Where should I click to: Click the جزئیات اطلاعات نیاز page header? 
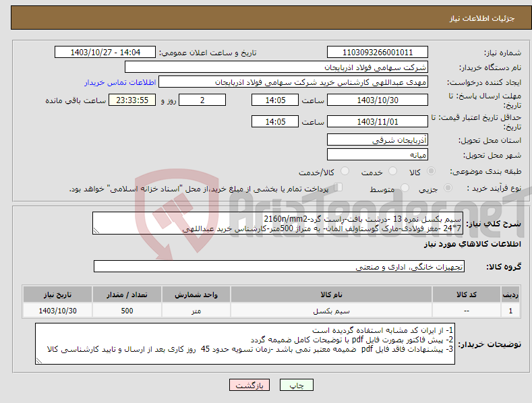coord(482,18)
